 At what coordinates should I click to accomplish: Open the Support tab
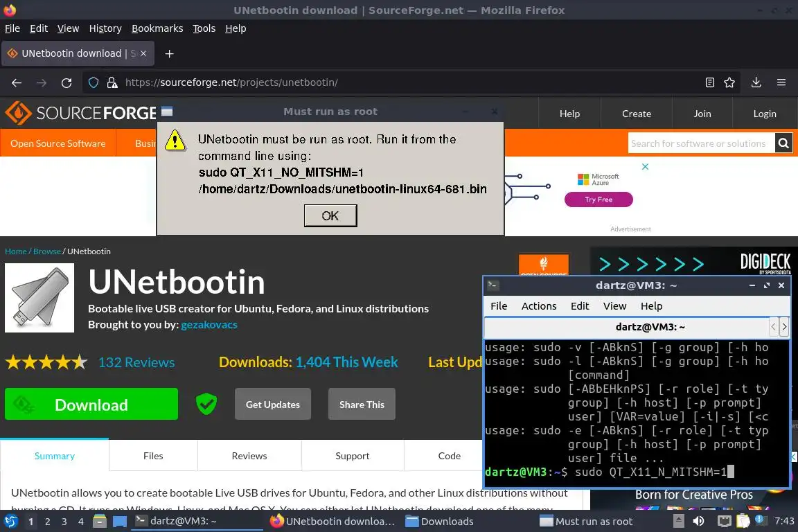point(352,456)
